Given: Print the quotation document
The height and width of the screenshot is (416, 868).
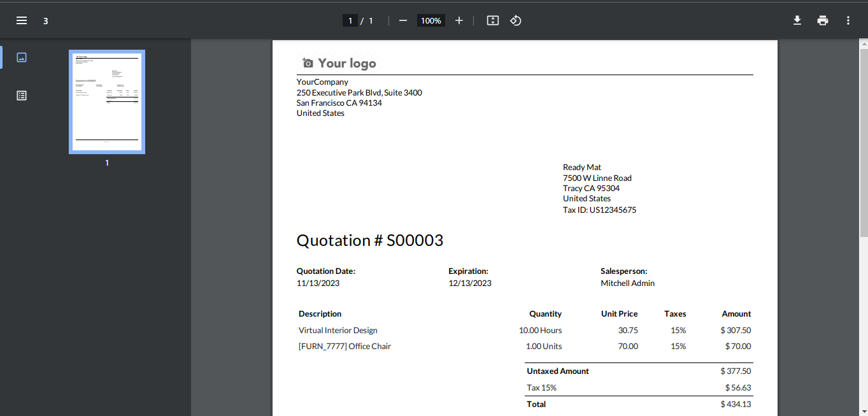Looking at the screenshot, I should click(x=823, y=20).
